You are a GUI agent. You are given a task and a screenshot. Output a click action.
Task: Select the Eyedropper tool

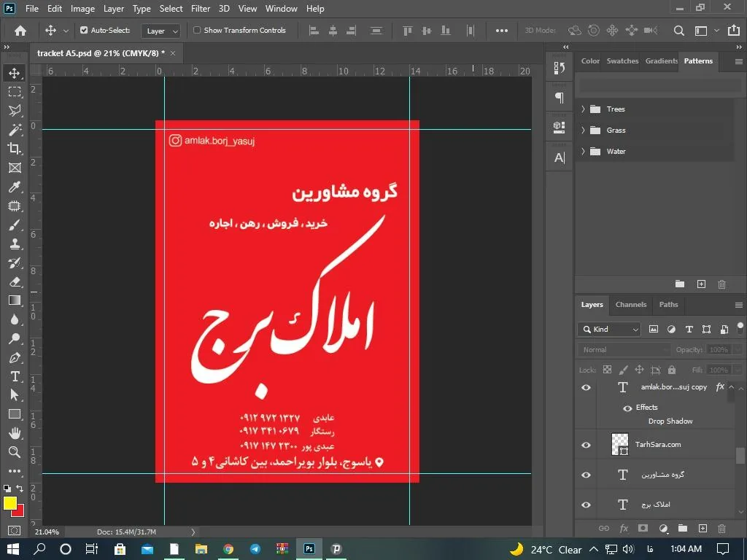point(15,187)
